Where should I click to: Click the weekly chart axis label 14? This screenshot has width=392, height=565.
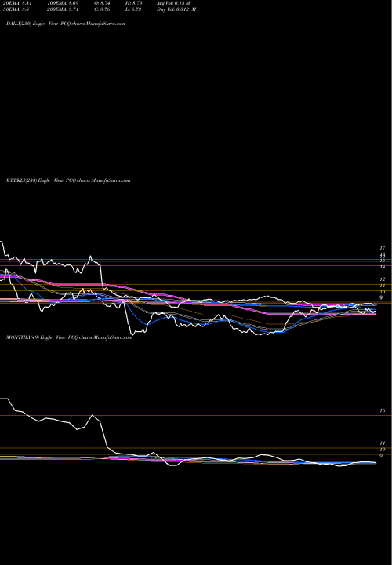(383, 267)
